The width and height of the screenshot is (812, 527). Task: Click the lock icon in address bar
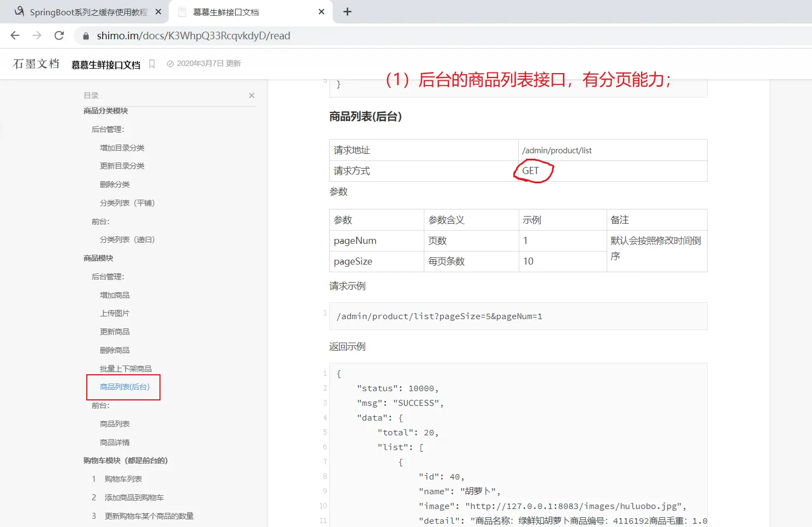pyautogui.click(x=86, y=36)
